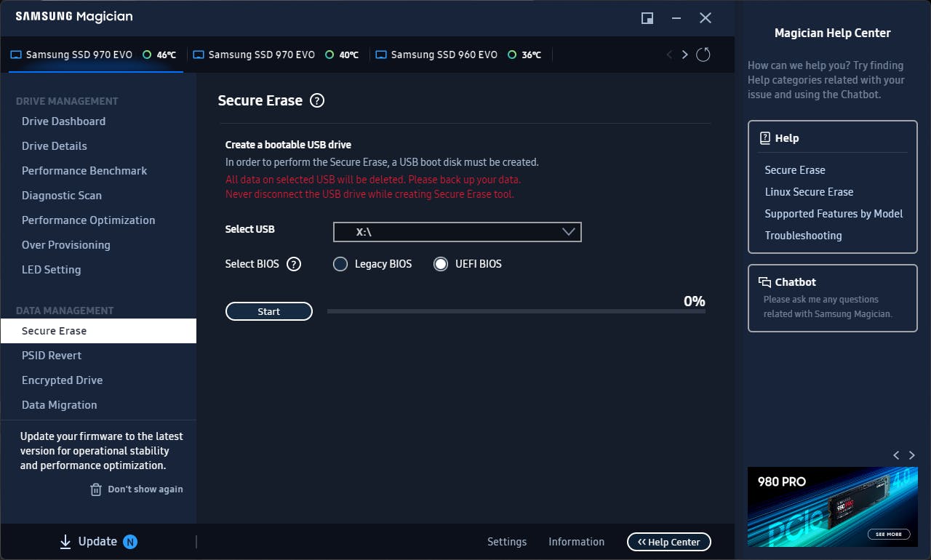Go to next ad banner
Viewport: 931px width, 560px height.
pyautogui.click(x=912, y=455)
